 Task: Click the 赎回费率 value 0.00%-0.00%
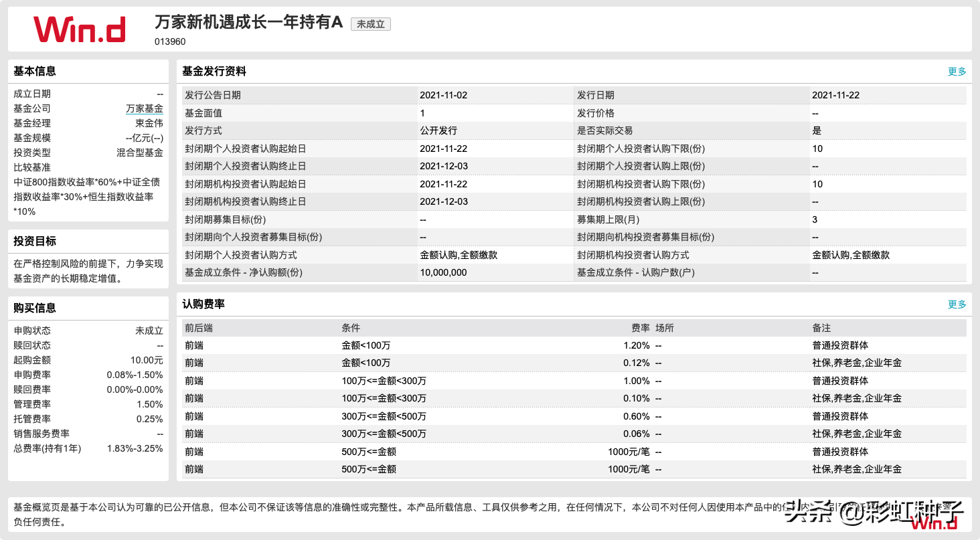coord(135,389)
